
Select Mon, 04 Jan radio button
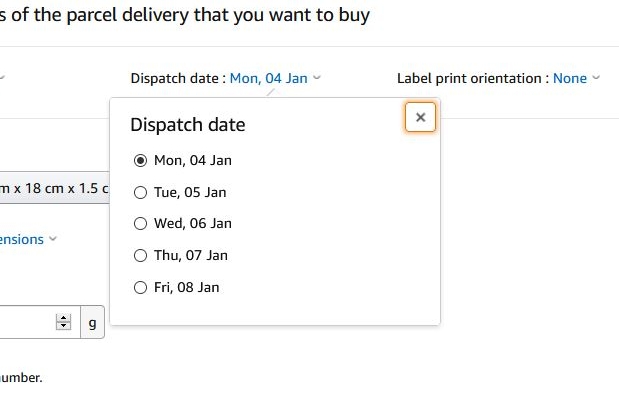click(141, 161)
